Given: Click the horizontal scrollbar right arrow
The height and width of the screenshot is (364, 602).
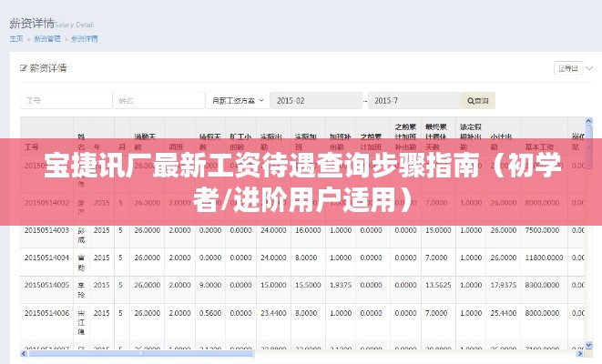Looking at the screenshot, I should point(580,353).
